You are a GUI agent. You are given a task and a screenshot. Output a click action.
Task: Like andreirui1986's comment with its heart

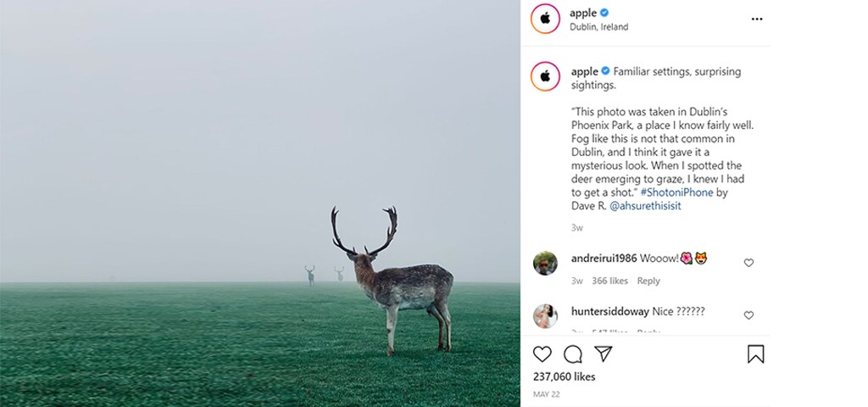tap(748, 263)
